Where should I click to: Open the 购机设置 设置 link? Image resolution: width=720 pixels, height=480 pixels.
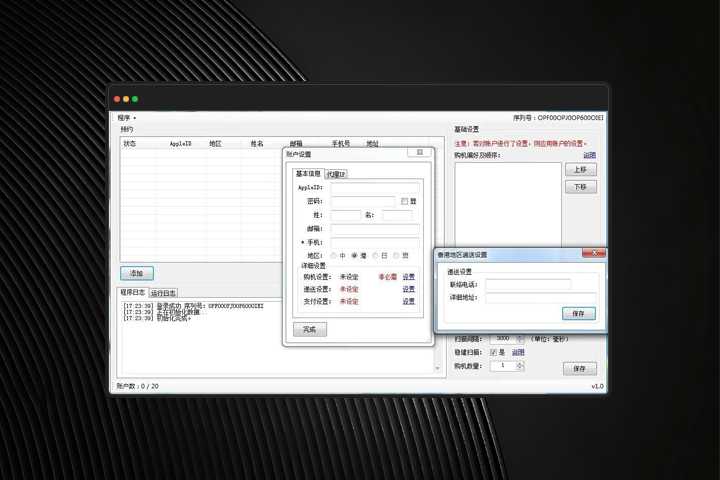(408, 277)
